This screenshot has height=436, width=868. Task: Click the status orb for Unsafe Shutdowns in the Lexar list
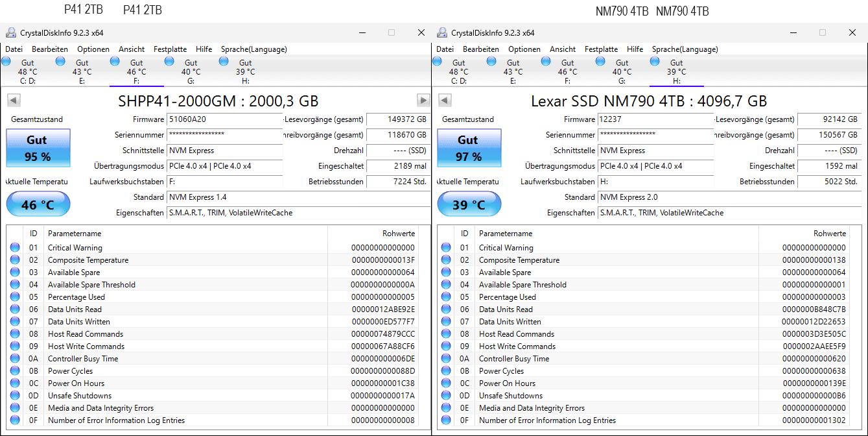pos(446,396)
